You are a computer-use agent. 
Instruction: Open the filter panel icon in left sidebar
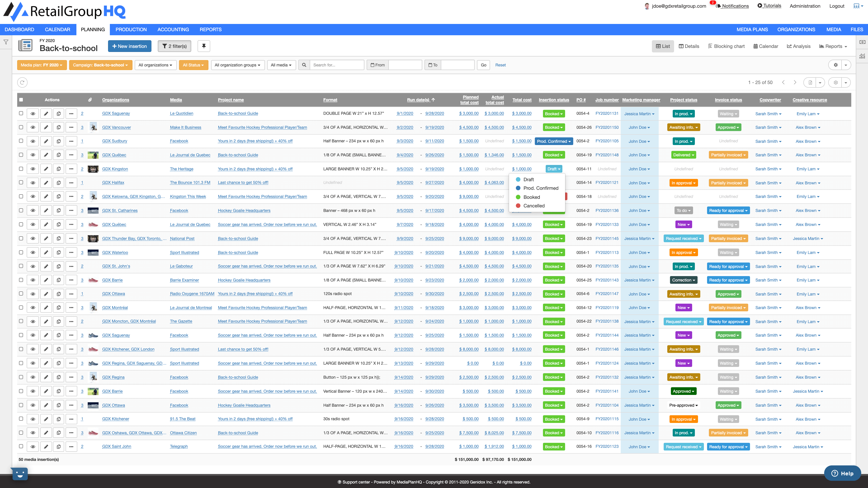coord(6,42)
